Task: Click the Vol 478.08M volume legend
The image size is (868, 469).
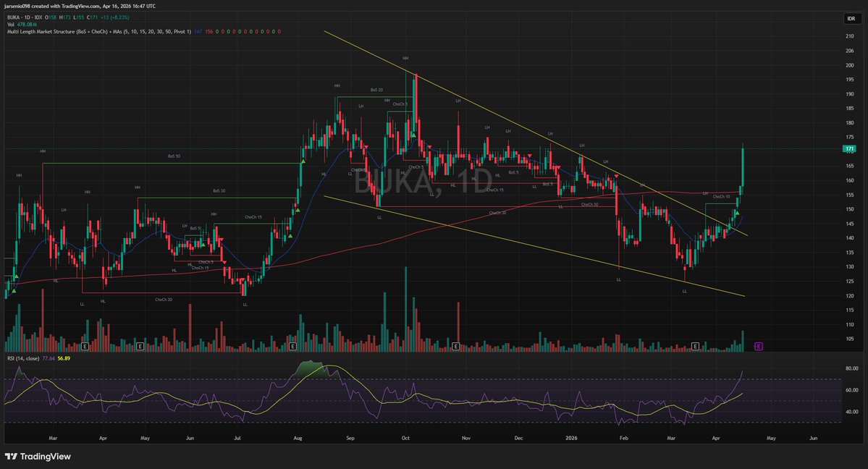Action: coord(22,25)
